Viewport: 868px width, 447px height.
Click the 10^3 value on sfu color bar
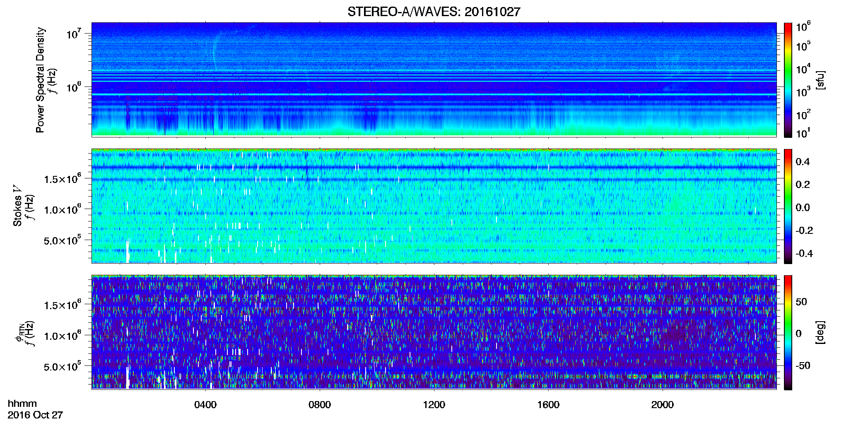(803, 91)
